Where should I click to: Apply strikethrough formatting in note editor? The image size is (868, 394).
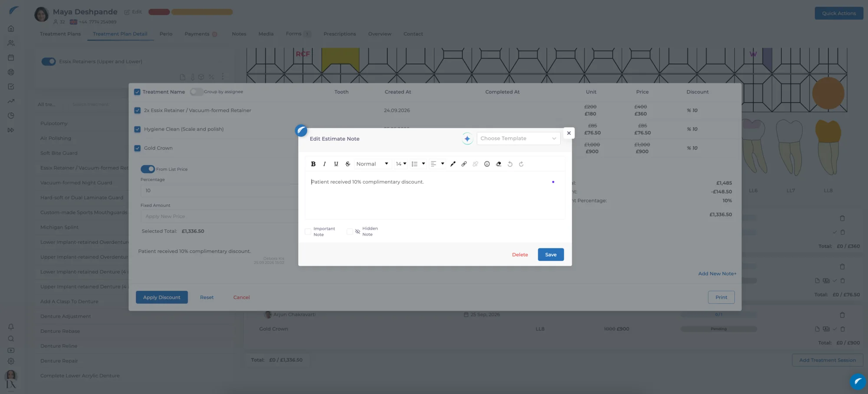348,164
